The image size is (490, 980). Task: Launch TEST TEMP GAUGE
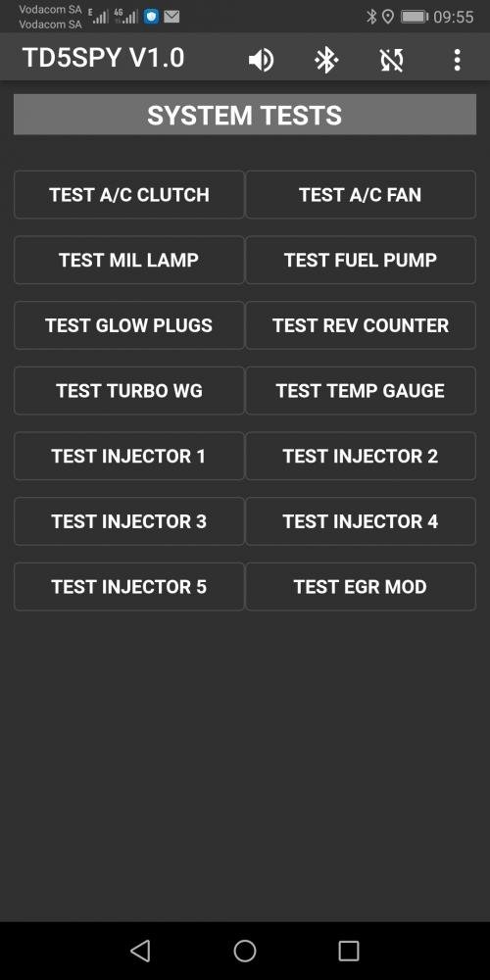(361, 391)
